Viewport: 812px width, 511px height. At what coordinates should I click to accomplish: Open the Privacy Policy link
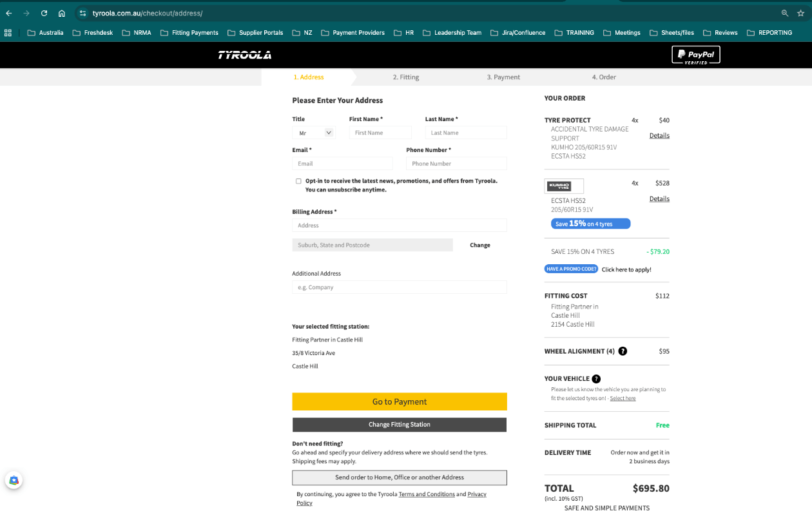pos(477,494)
